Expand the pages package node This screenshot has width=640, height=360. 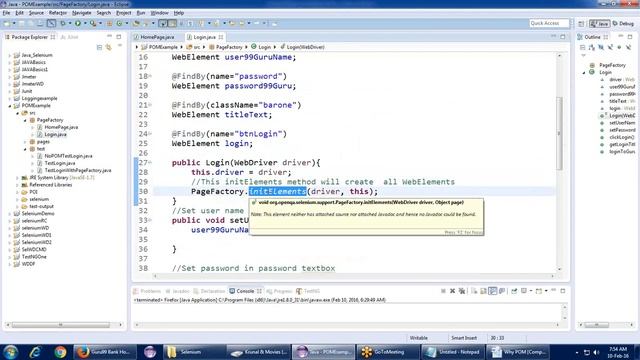pyautogui.click(x=25, y=142)
